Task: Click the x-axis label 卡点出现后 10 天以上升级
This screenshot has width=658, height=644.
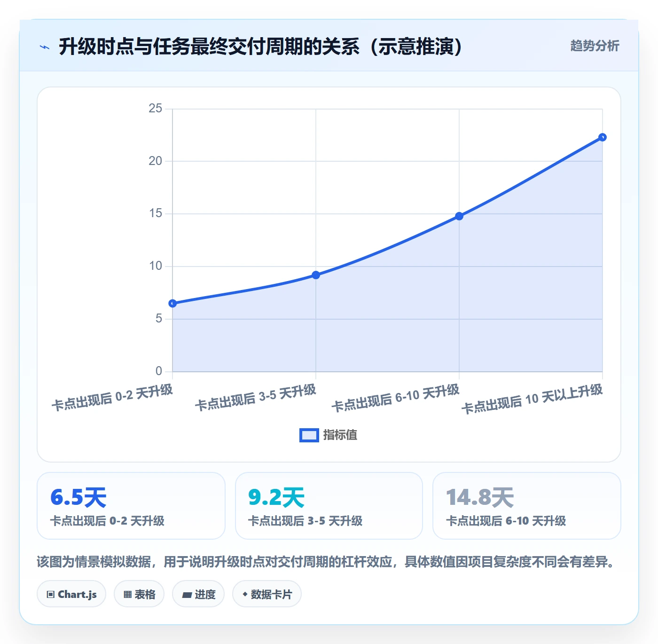Action: point(533,400)
